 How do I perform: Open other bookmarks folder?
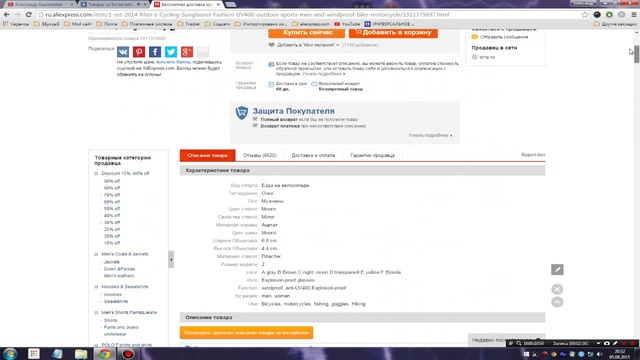coord(615,24)
